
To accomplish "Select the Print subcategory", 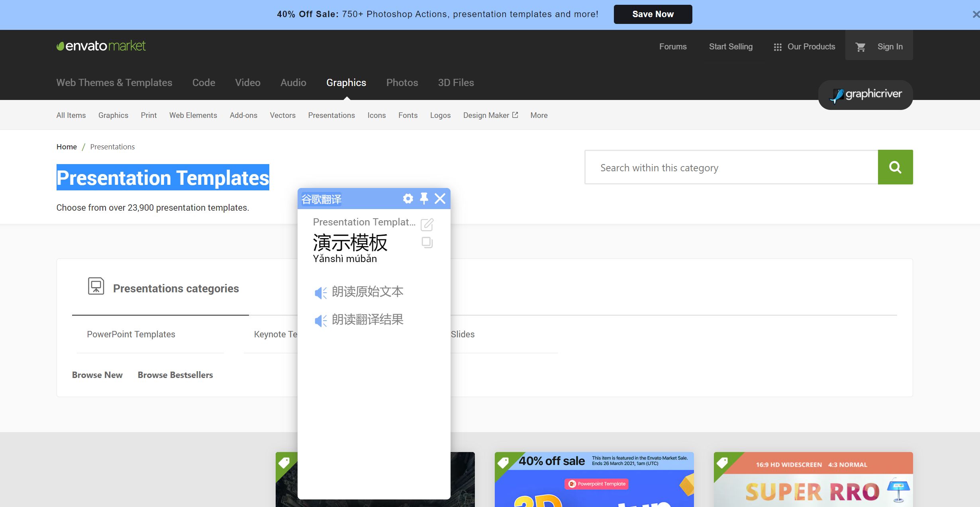I will point(149,115).
